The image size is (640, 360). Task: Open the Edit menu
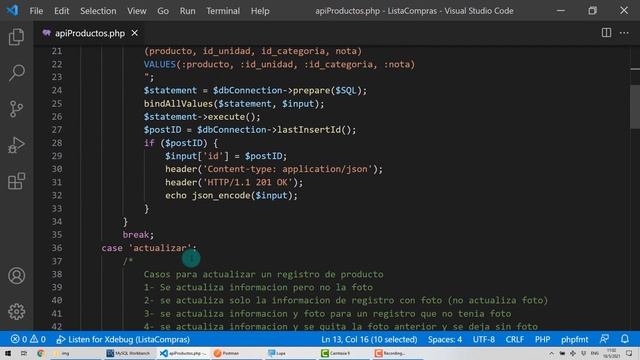click(62, 11)
